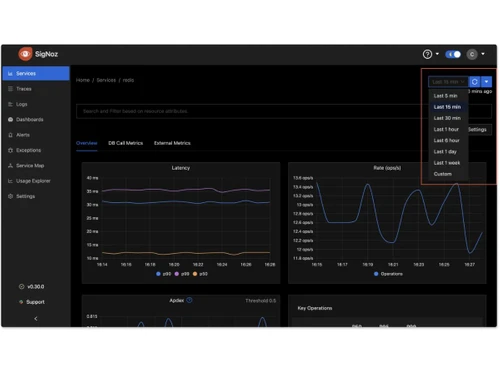The height and width of the screenshot is (375, 500).
Task: Select Last 1 hour option
Action: pyautogui.click(x=448, y=129)
